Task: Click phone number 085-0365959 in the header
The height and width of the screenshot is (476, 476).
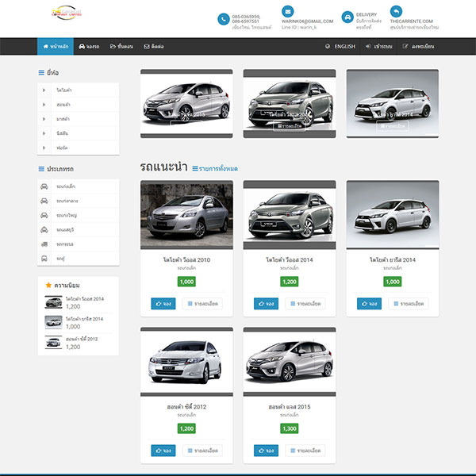Action: [246, 17]
